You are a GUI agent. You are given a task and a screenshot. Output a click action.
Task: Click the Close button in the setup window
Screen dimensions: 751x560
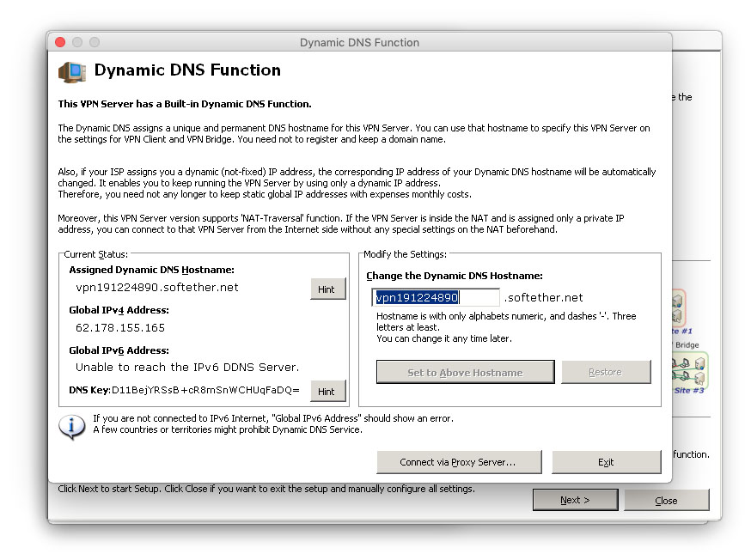pos(666,500)
